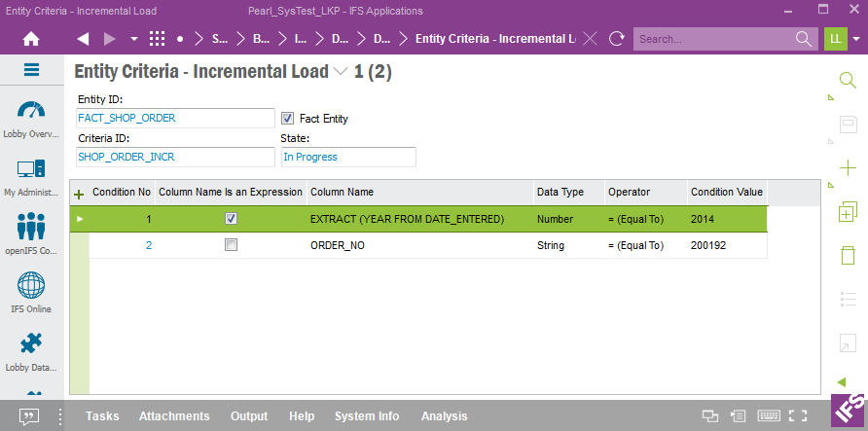Delete record with the trash icon

tap(849, 256)
